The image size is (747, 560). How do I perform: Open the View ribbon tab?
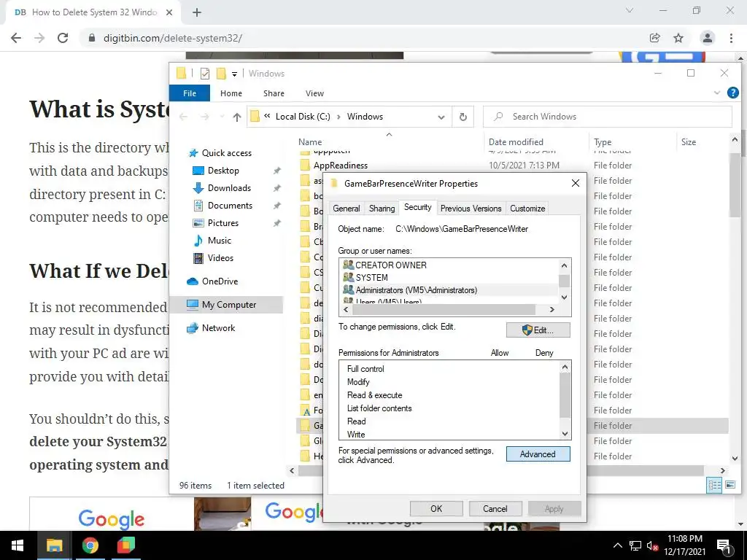pyautogui.click(x=314, y=93)
